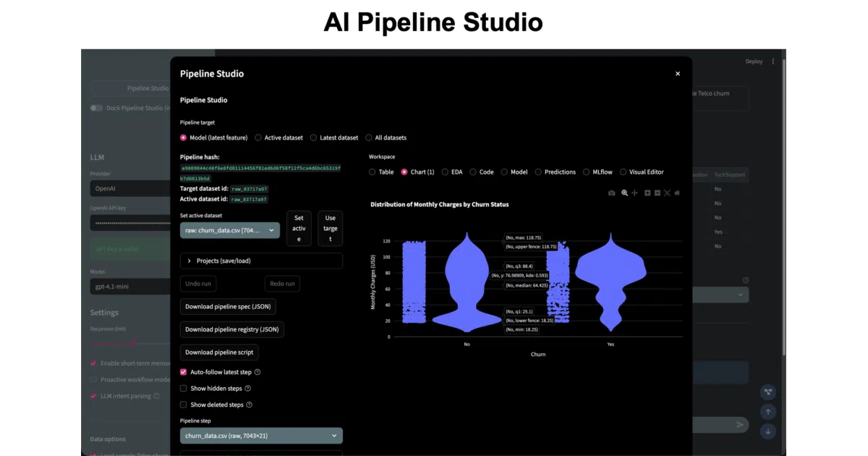Select the chart Zoom tool
The image size is (868, 456).
[624, 193]
